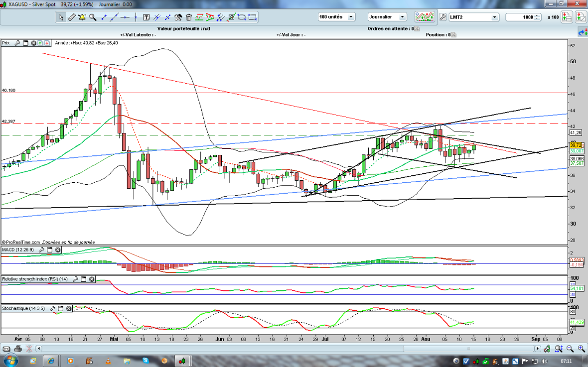The image size is (588, 367).
Task: Open the hammer and wrench settings tool
Action: click(178, 17)
